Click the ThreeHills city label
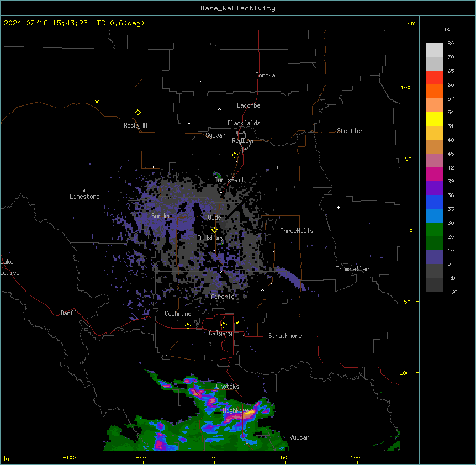 [x=297, y=231]
